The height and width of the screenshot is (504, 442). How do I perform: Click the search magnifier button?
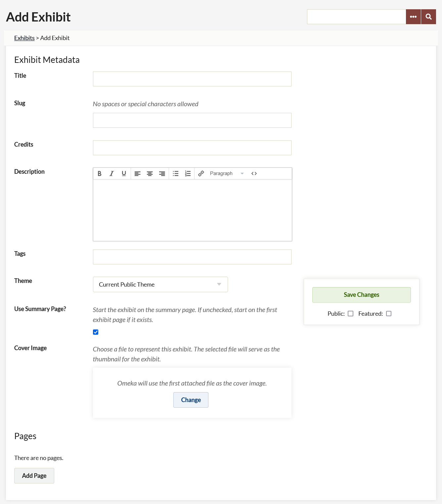tap(428, 17)
